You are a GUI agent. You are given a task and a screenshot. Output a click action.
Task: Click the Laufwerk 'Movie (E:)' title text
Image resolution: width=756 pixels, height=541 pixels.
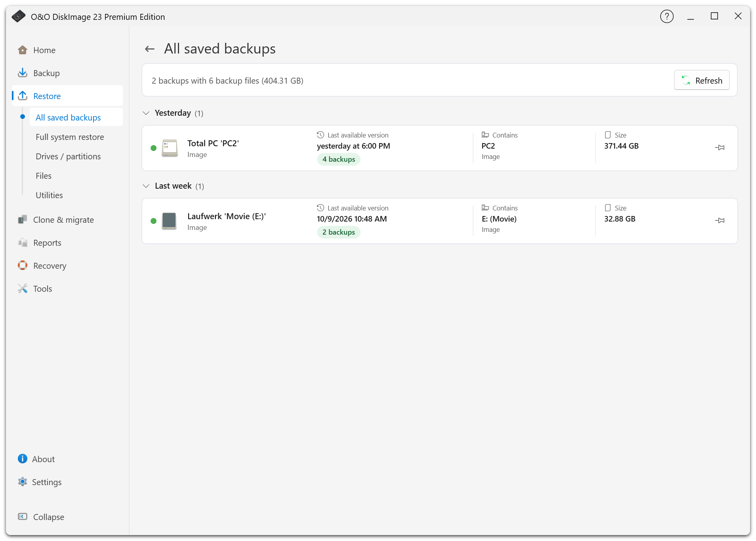click(x=227, y=216)
